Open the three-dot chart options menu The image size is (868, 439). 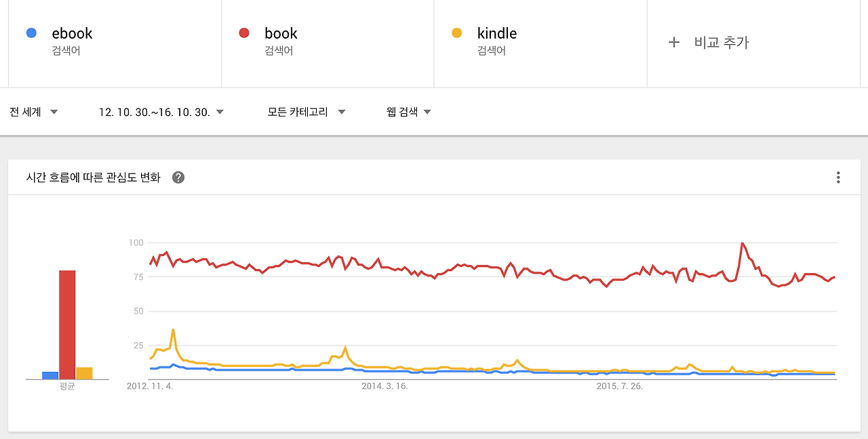coord(838,177)
